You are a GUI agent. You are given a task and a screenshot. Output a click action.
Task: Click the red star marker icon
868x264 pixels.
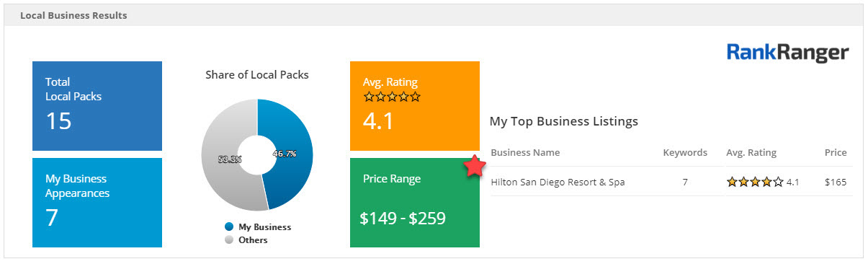click(473, 166)
